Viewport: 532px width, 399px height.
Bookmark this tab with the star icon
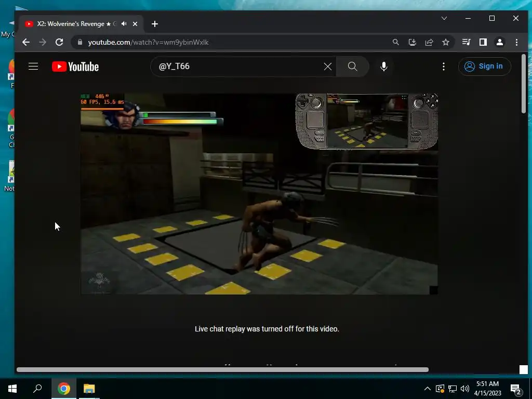click(x=446, y=42)
